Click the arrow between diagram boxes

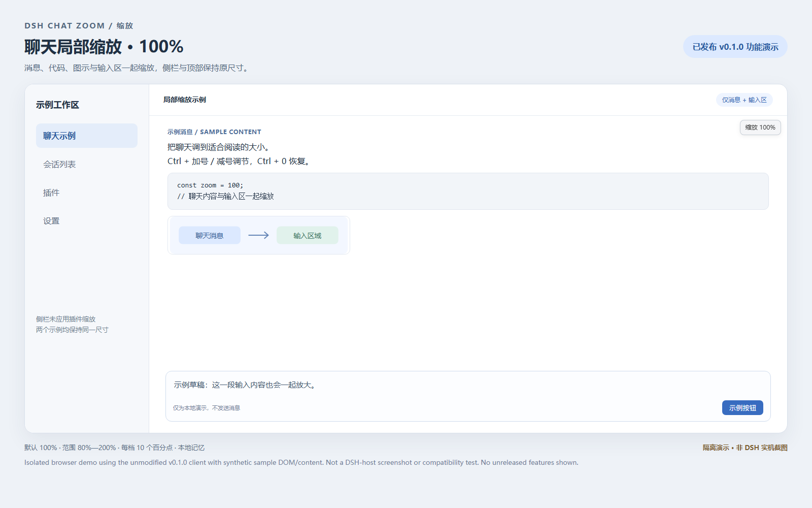point(258,235)
